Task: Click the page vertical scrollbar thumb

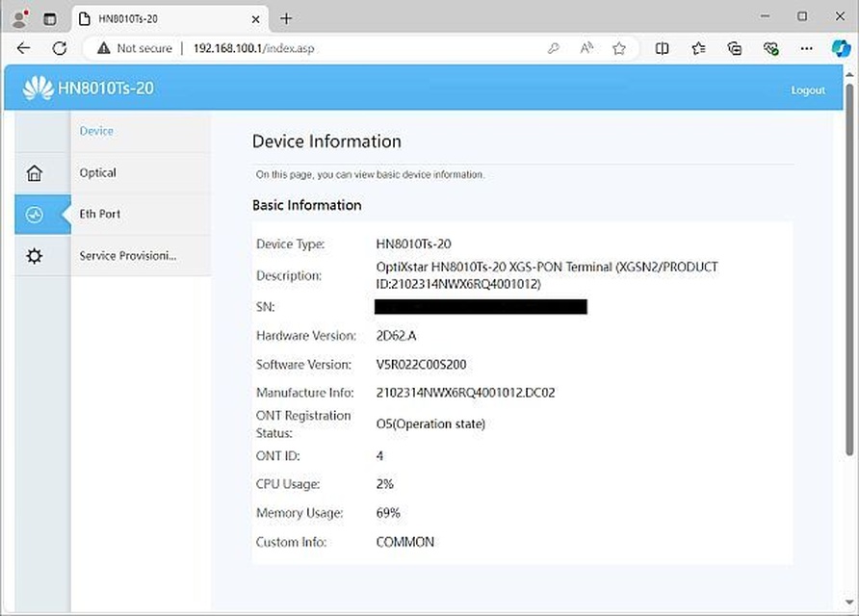Action: click(x=849, y=269)
